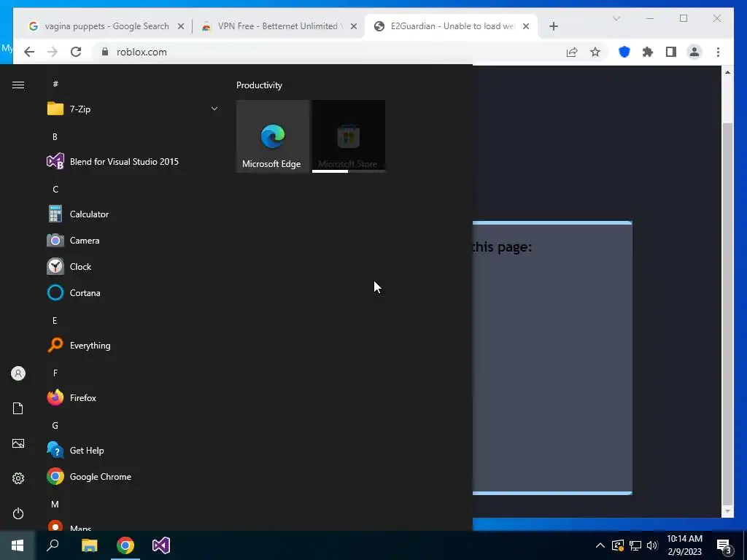Open the Camera app
The image size is (747, 560).
133,241
